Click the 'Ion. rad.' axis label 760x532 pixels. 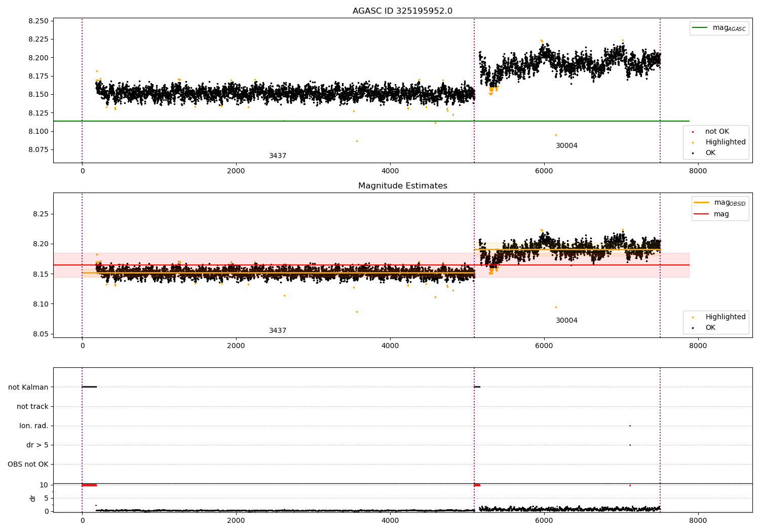pos(34,426)
